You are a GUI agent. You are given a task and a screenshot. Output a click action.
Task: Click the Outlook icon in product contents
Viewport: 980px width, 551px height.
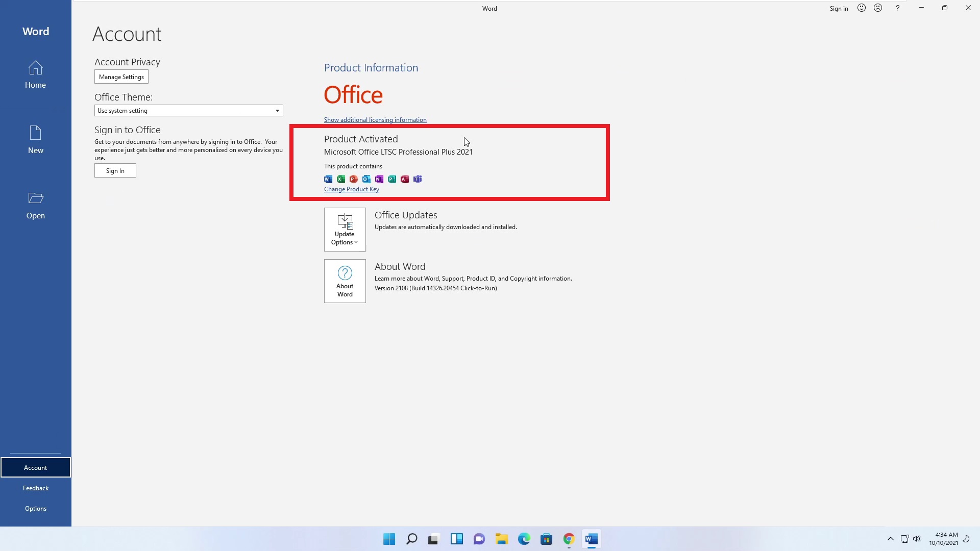point(366,179)
